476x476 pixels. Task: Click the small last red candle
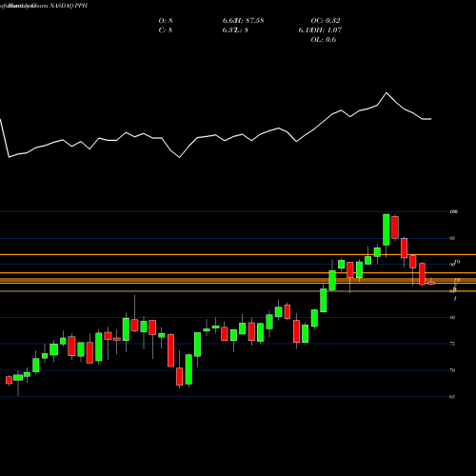(x=431, y=283)
